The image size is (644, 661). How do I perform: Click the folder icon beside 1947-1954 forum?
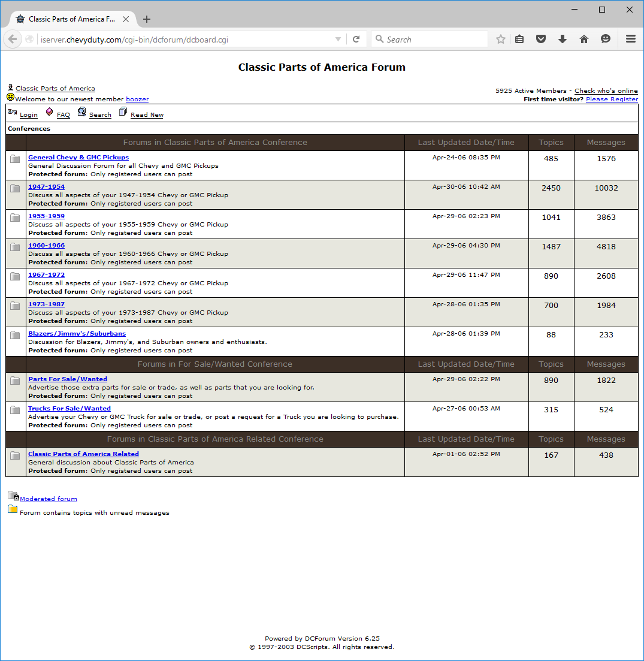[16, 188]
